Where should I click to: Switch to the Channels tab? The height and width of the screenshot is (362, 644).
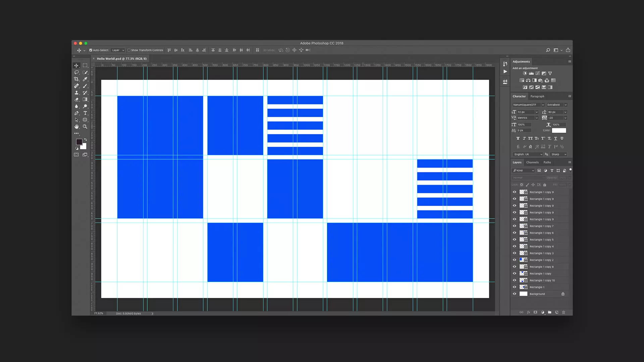(x=532, y=163)
